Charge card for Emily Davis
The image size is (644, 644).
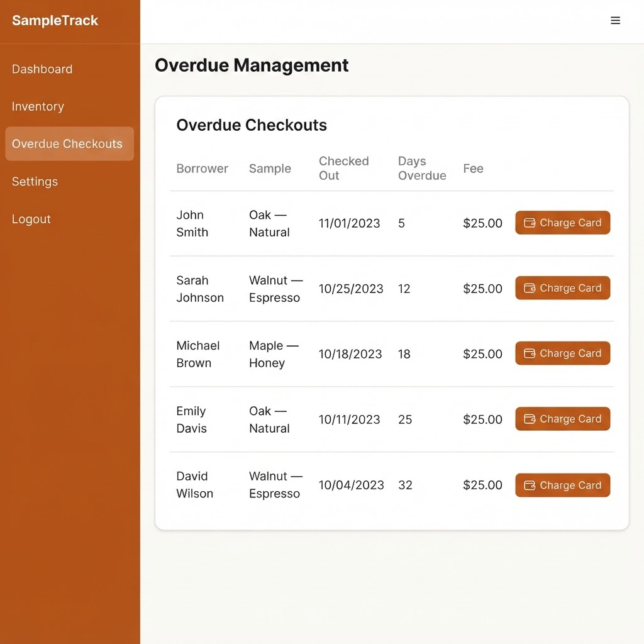click(x=562, y=419)
